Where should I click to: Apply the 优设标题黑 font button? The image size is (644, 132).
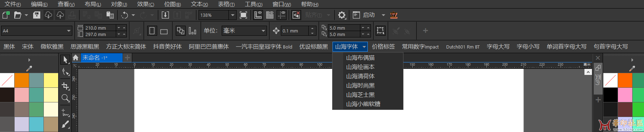point(314,46)
